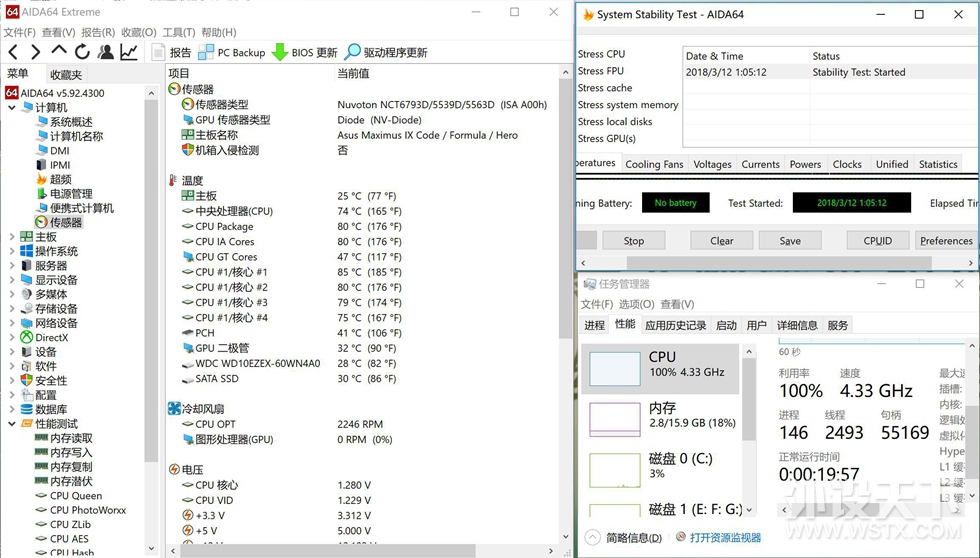Open 应用历史记录 tab in Task Manager
The width and height of the screenshot is (980, 558).
coord(676,325)
